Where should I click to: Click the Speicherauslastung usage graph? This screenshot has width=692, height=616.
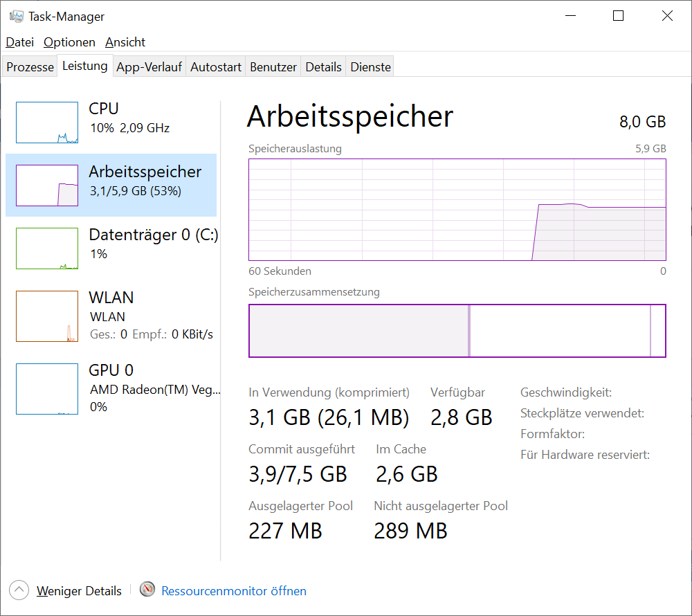coord(457,210)
